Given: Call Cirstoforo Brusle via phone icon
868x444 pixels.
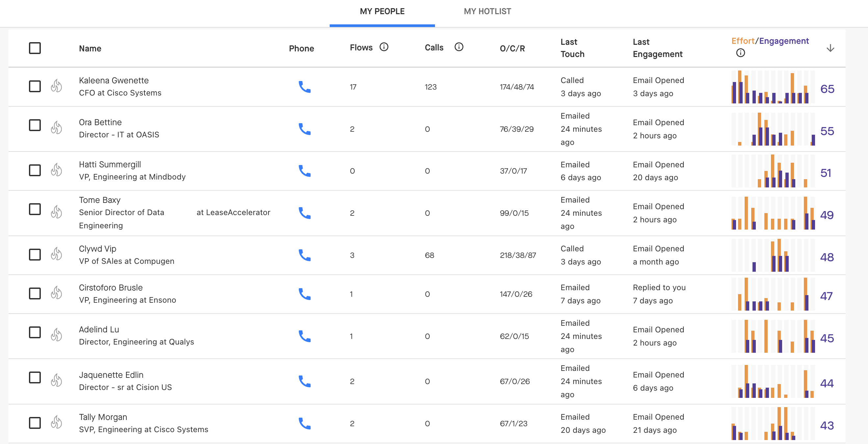Looking at the screenshot, I should coord(305,294).
